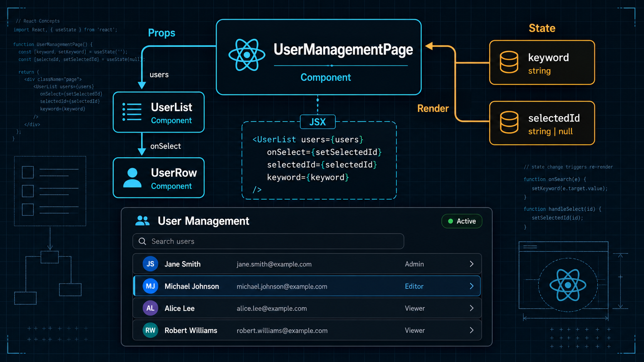Click "function handleSelect(id) {" code line
Image resolution: width=644 pixels, height=362 pixels.
pos(562,209)
